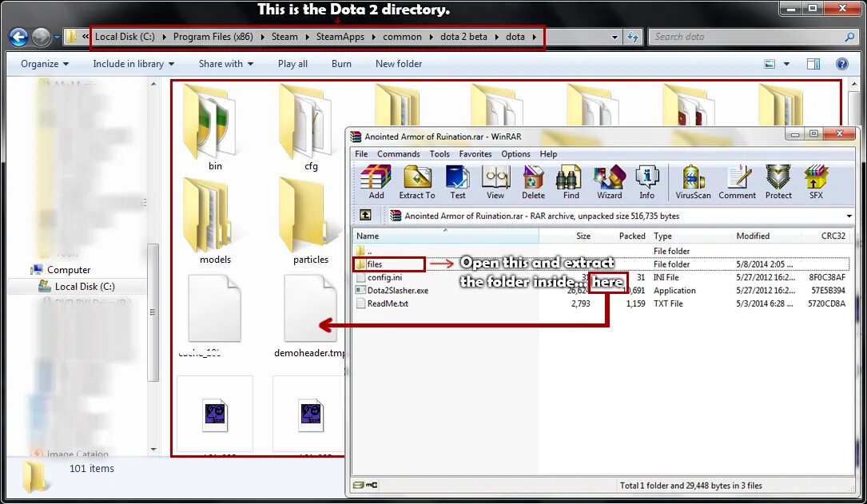Open Explorer help question-mark icon
Screen dimensions: 867x504
841,64
